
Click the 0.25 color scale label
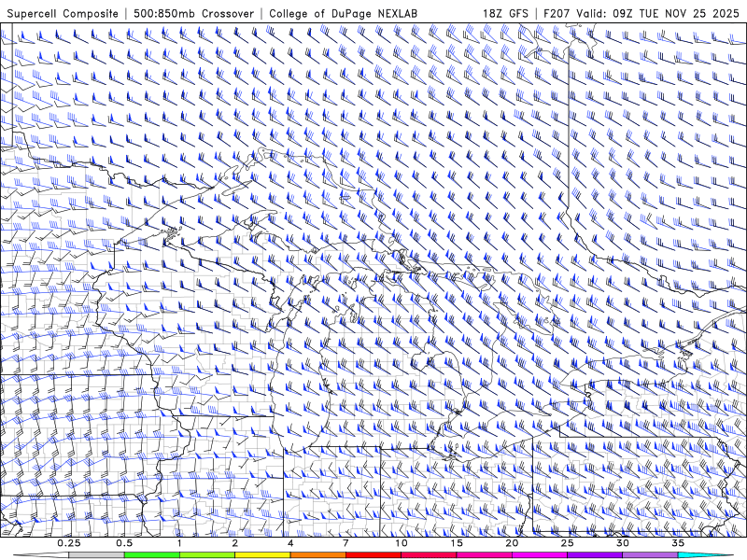pos(69,543)
